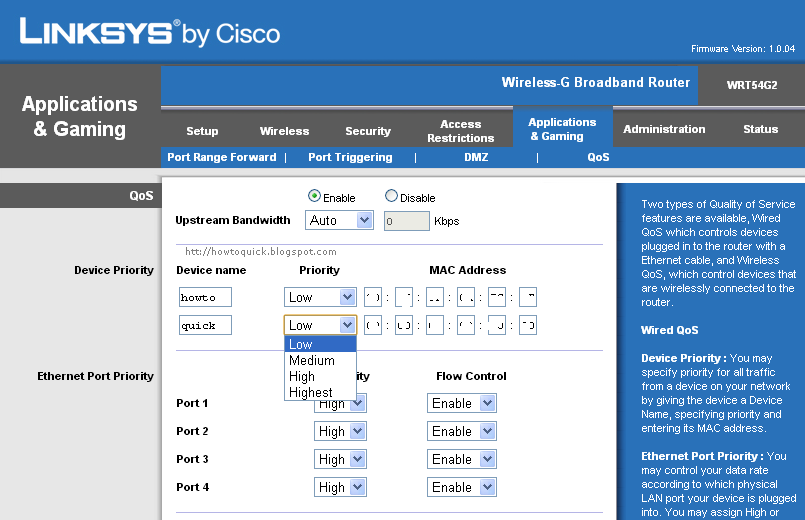Open the Access Restrictions tab
The image size is (805, 520).
461,131
